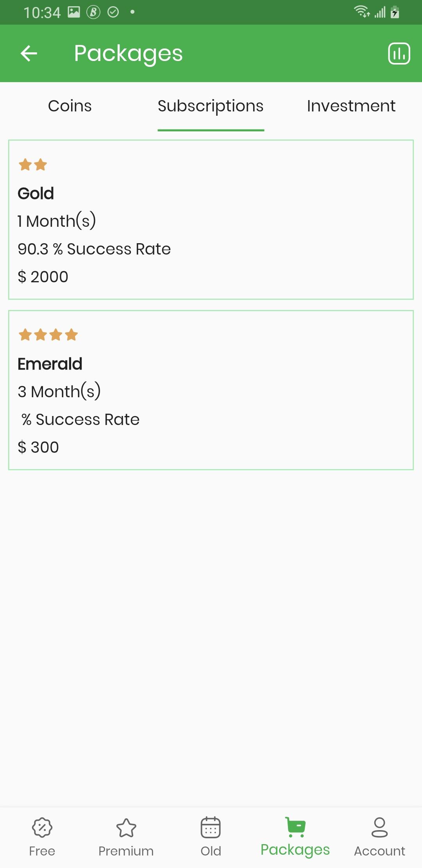Choose the Emerald subscription package
This screenshot has width=422, height=868.
tap(211, 390)
